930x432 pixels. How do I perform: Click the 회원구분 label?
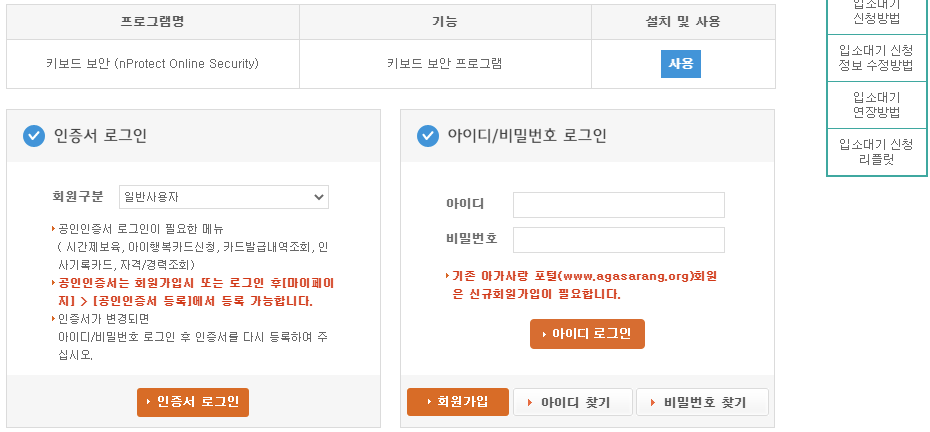[77, 196]
